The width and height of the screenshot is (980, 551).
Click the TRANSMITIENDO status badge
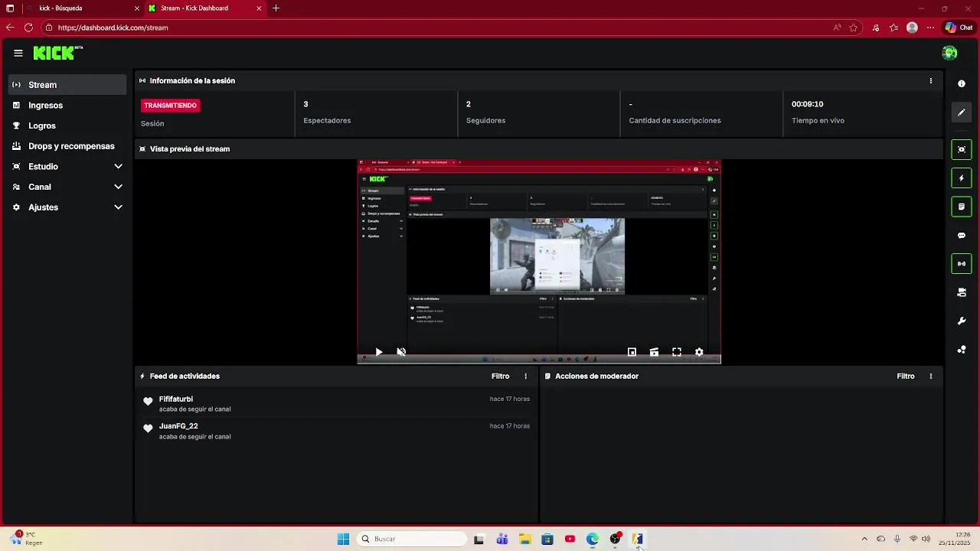(171, 106)
